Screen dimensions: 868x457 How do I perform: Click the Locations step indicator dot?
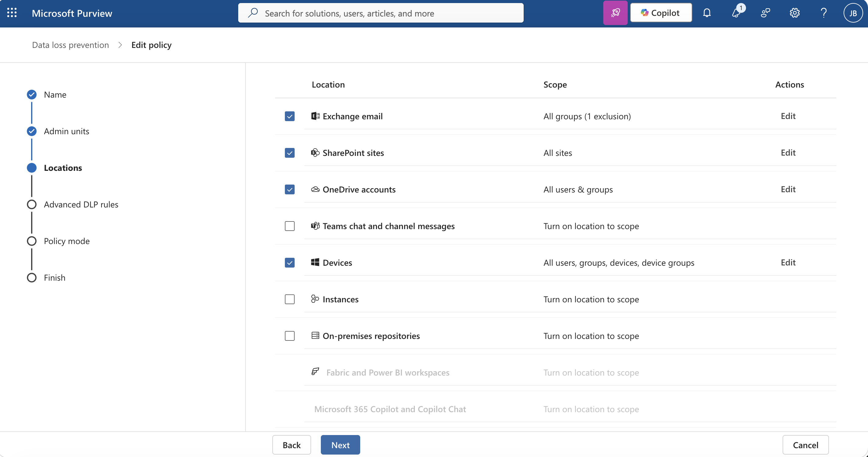(32, 168)
